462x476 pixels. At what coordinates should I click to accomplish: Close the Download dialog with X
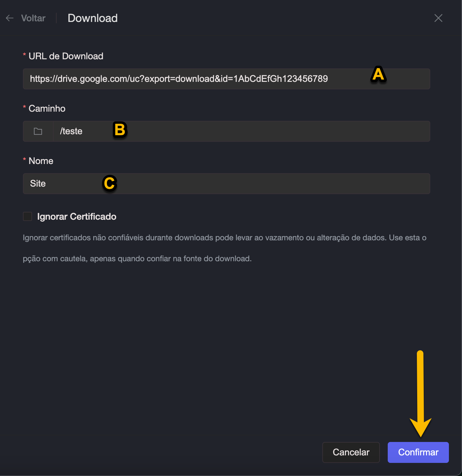(438, 18)
